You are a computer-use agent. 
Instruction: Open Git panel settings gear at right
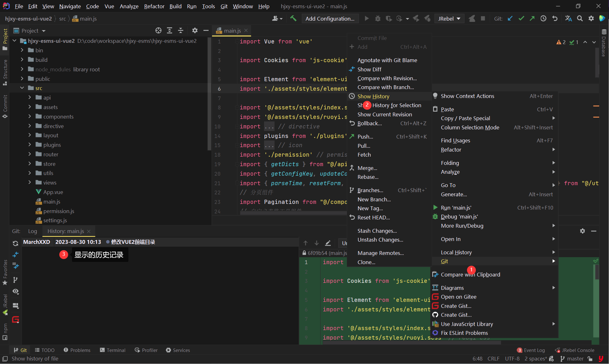click(582, 231)
